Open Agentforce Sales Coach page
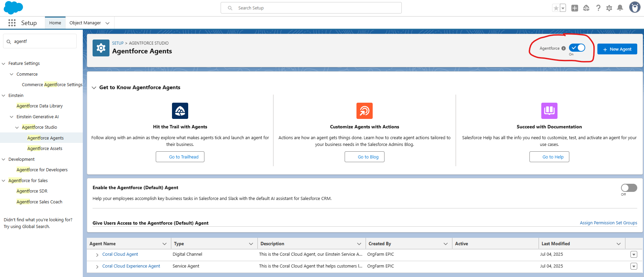Screen dimensions: 644x277 (x=39, y=202)
